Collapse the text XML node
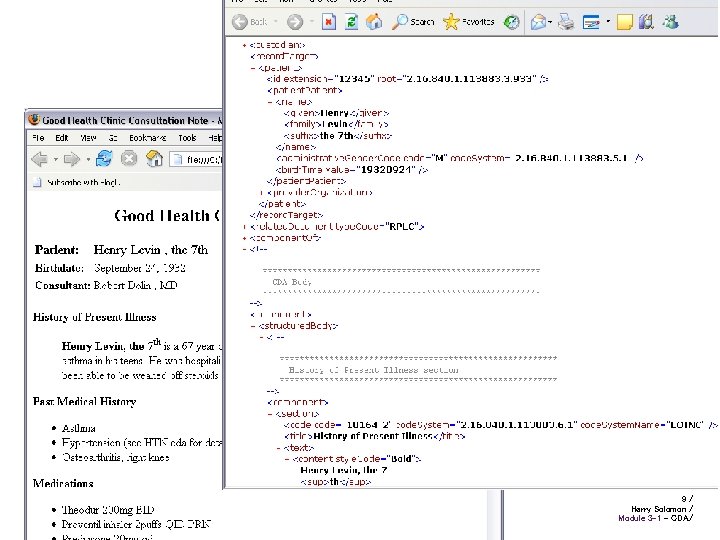Viewport: 720px width, 540px height. (x=278, y=447)
